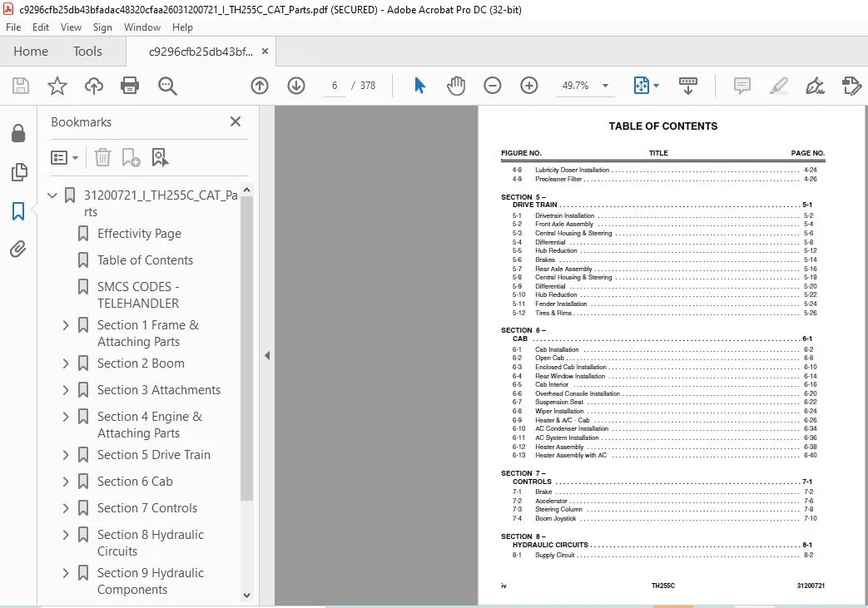Viewport: 868px width, 608px height.
Task: Close the c9296cfb25db43bf document tab
Action: 265,52
